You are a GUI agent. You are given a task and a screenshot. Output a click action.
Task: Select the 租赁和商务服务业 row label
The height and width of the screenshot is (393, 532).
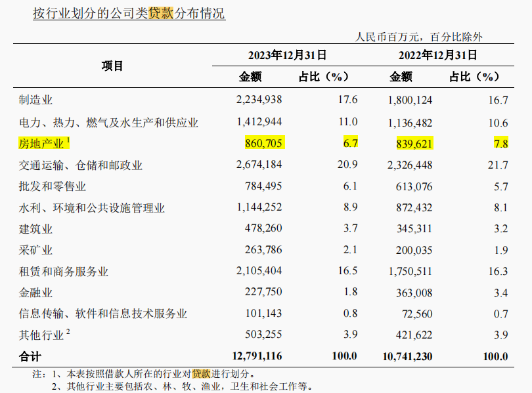point(64,272)
